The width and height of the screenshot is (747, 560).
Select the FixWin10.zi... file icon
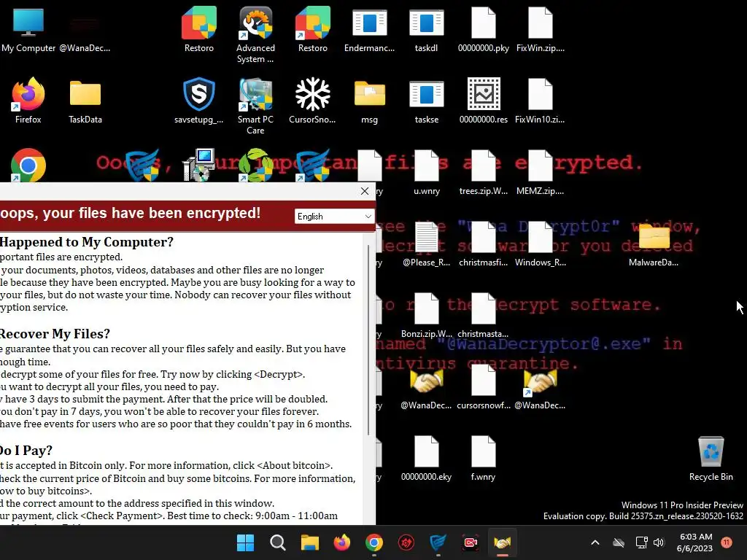point(541,101)
